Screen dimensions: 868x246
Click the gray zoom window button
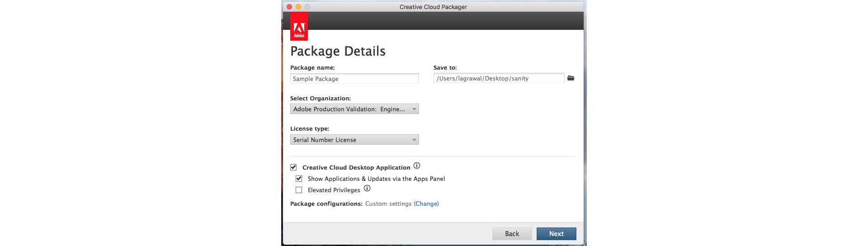[x=307, y=7]
